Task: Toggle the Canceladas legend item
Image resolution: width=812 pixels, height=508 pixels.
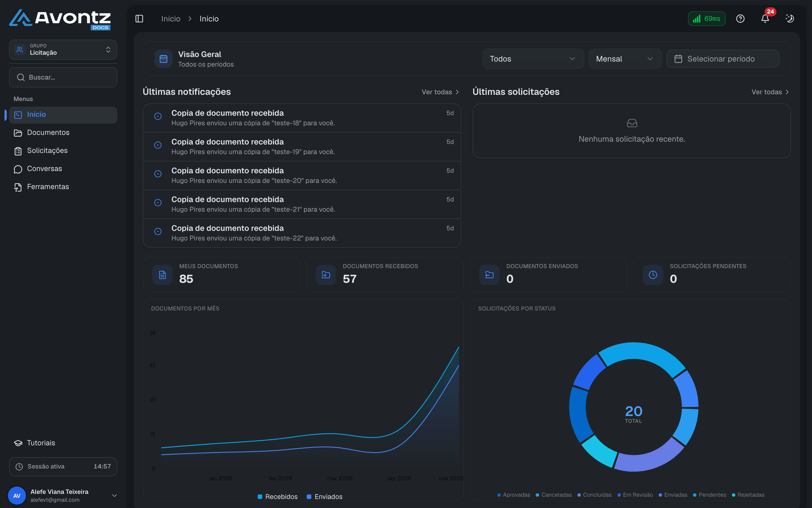Action: point(554,495)
